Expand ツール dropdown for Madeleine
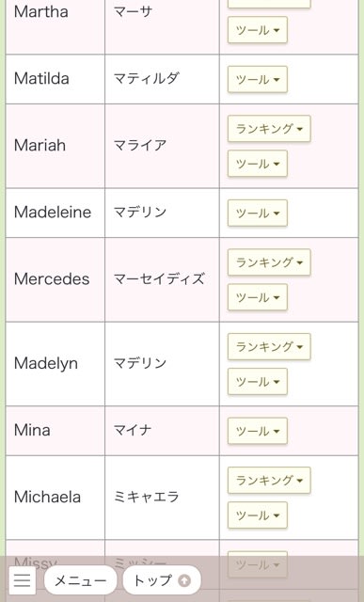This screenshot has width=364, height=602. click(258, 213)
